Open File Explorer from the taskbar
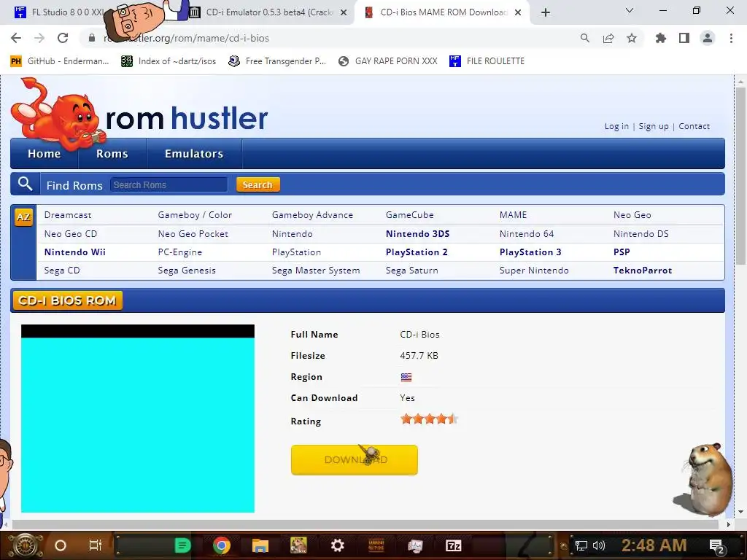This screenshot has width=747, height=560. coord(260,545)
